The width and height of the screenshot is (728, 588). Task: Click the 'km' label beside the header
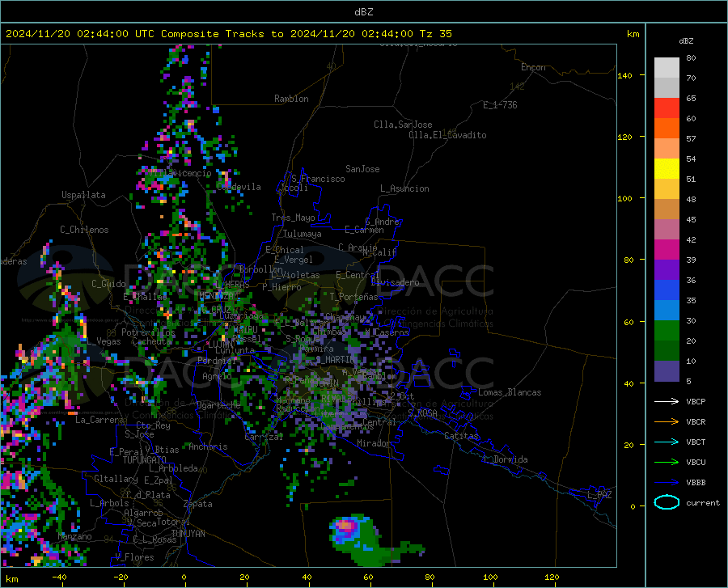pos(633,34)
